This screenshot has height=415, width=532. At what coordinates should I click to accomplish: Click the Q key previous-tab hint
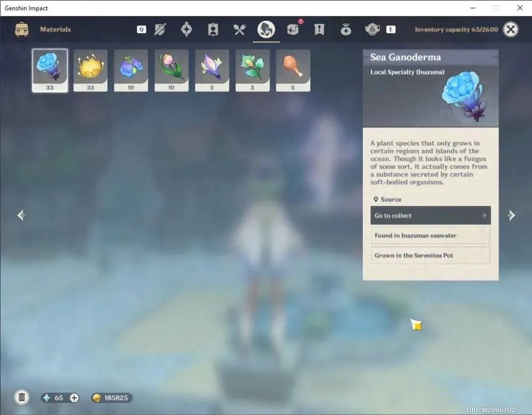[142, 29]
